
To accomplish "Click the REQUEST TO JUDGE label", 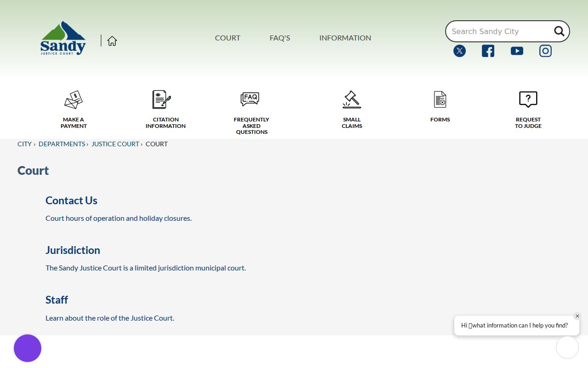I will tap(528, 123).
